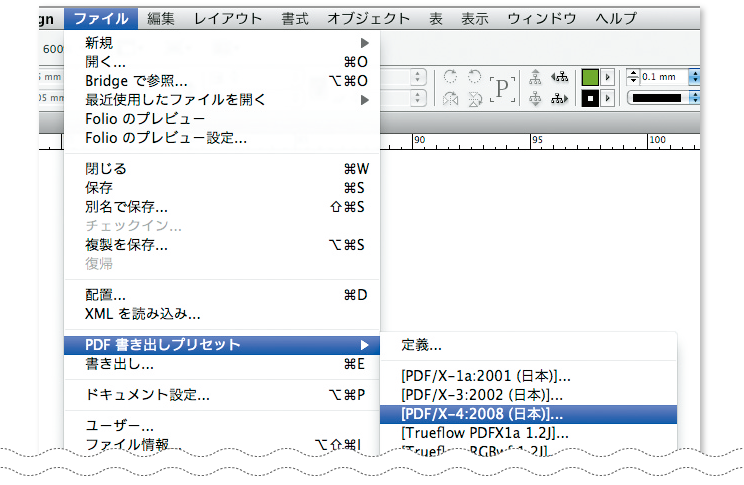Screen dimensions: 744x485
Task: Rotate 90° clockwise icon in control bar
Action: pos(450,77)
